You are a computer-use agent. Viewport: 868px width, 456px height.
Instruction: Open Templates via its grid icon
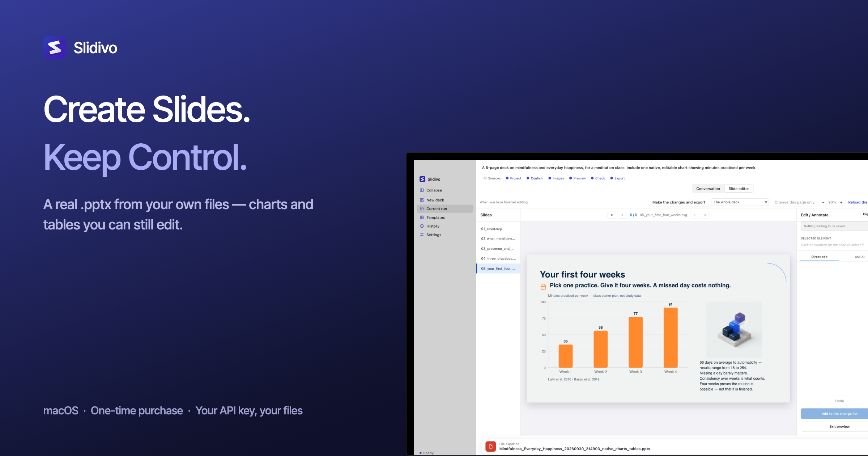tap(422, 218)
